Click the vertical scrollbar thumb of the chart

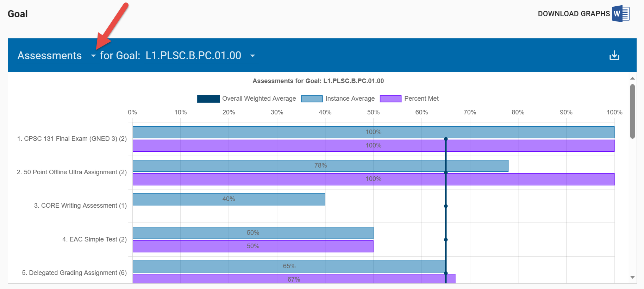click(632, 111)
